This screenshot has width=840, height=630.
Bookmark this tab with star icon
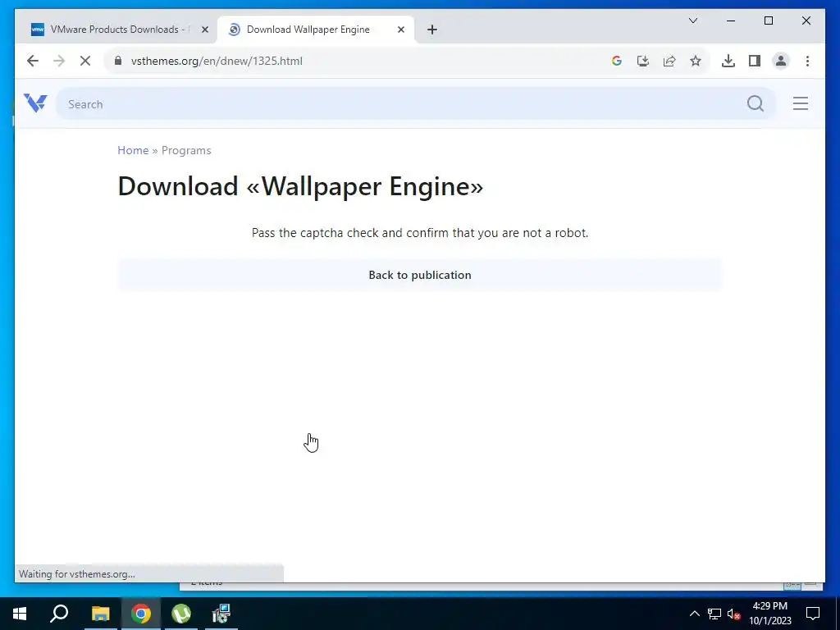(696, 61)
